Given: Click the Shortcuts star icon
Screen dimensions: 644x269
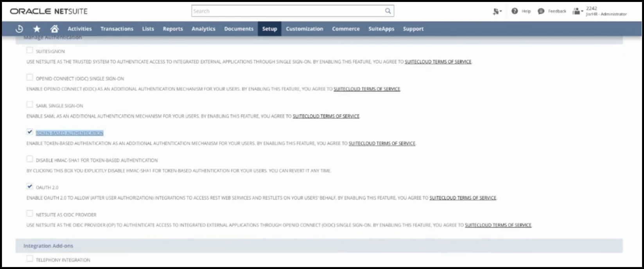Looking at the screenshot, I should click(x=37, y=29).
